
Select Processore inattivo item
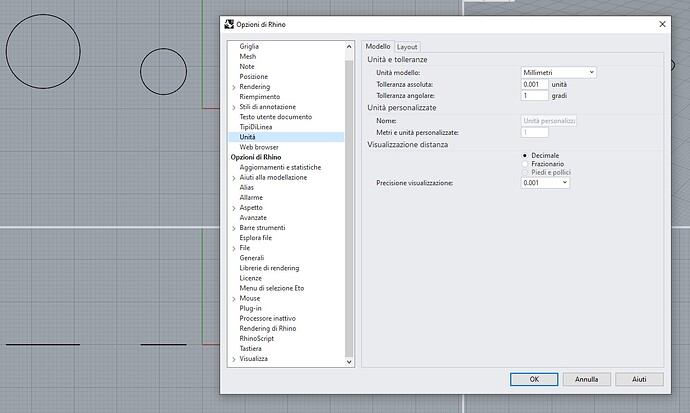[268, 319]
